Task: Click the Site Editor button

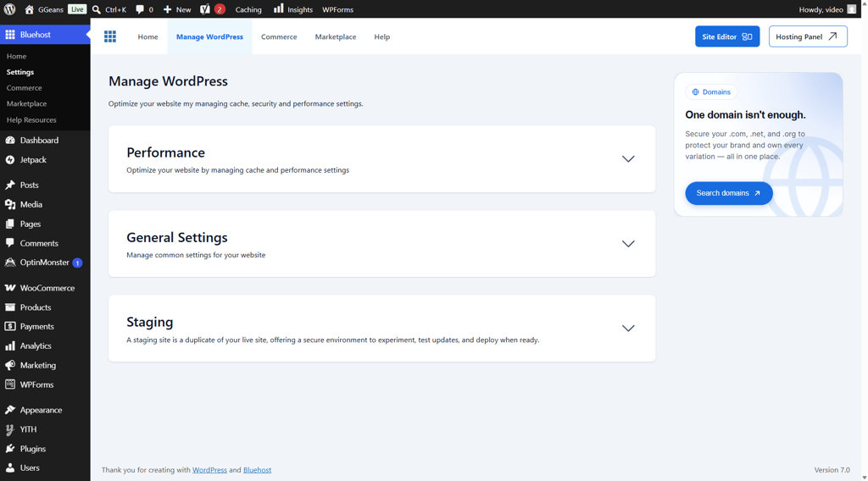Action: [x=727, y=36]
